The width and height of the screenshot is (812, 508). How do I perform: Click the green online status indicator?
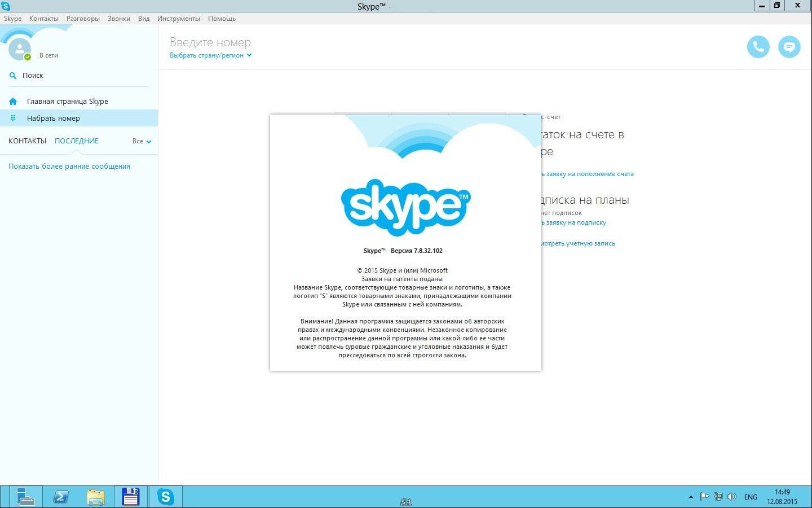pyautogui.click(x=27, y=57)
